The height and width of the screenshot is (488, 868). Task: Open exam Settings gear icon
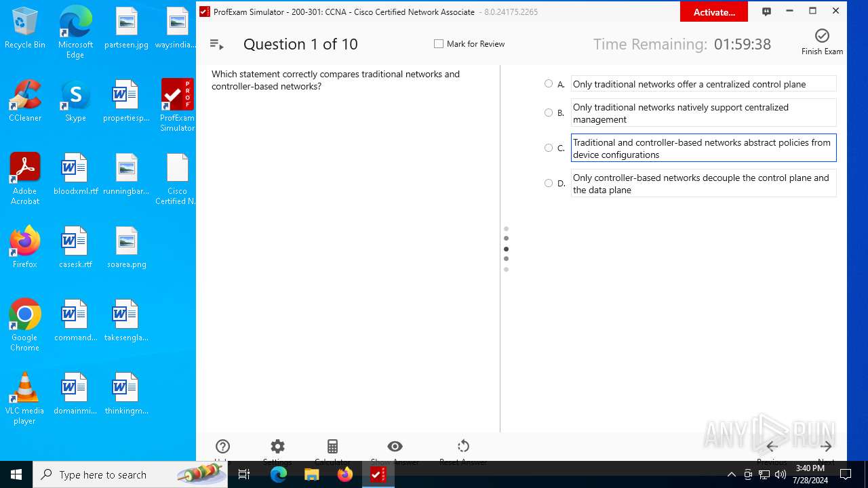click(x=277, y=446)
